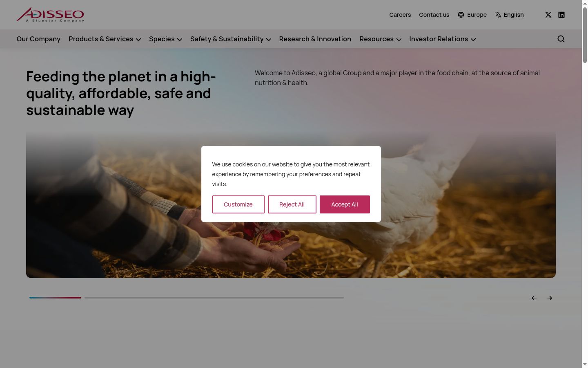The width and height of the screenshot is (588, 368).
Task: Open Adisseo's LinkedIn profile icon
Action: (561, 15)
